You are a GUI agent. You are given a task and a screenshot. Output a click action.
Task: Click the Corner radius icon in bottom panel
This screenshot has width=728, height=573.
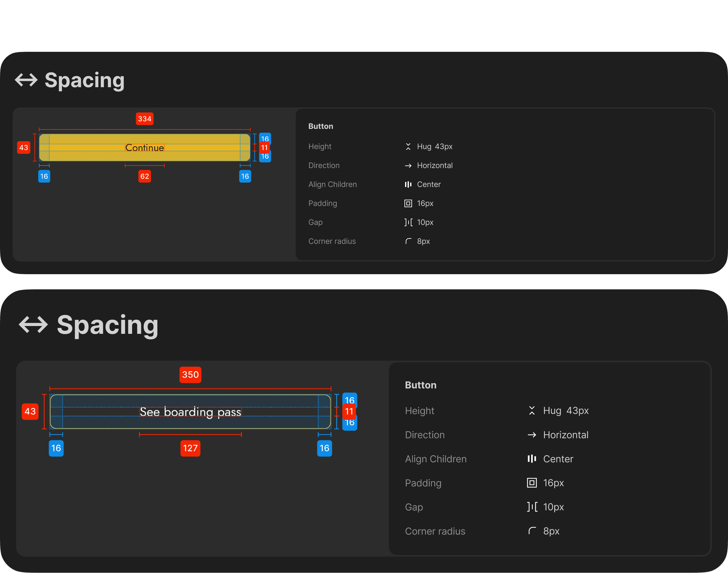point(532,531)
